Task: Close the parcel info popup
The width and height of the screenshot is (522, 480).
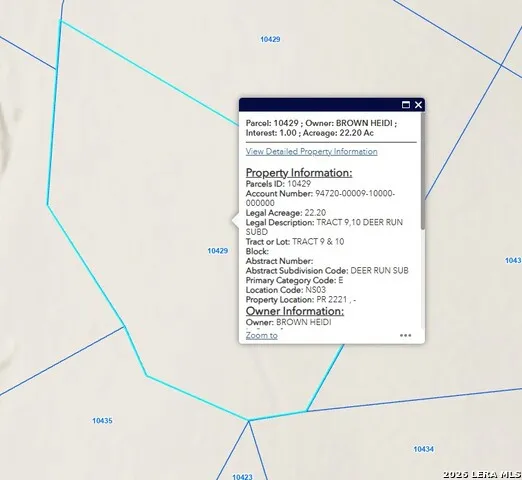Action: point(418,105)
